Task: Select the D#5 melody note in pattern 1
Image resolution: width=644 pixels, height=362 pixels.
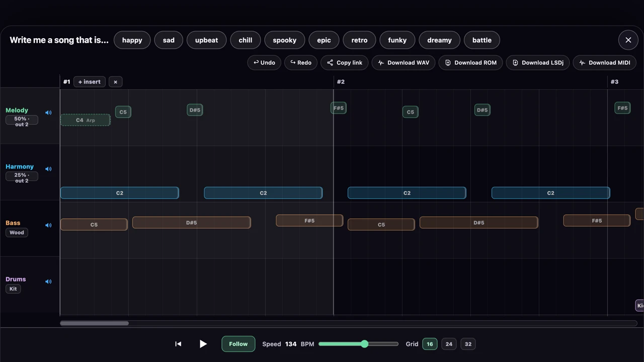Action: pyautogui.click(x=195, y=110)
